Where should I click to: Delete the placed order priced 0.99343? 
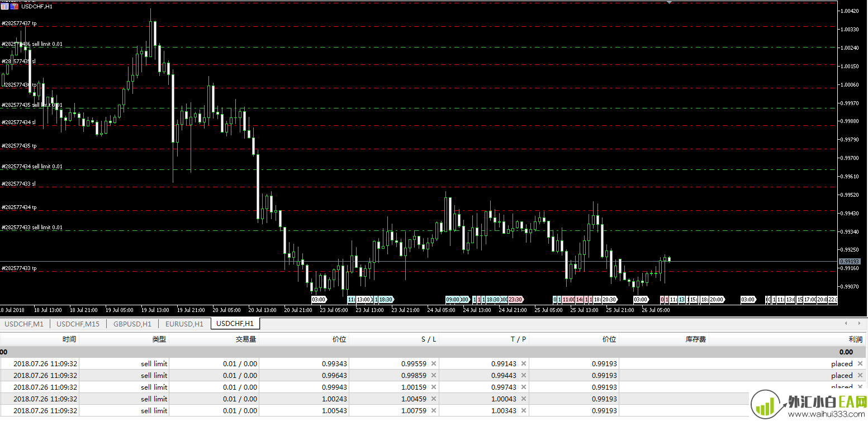860,363
